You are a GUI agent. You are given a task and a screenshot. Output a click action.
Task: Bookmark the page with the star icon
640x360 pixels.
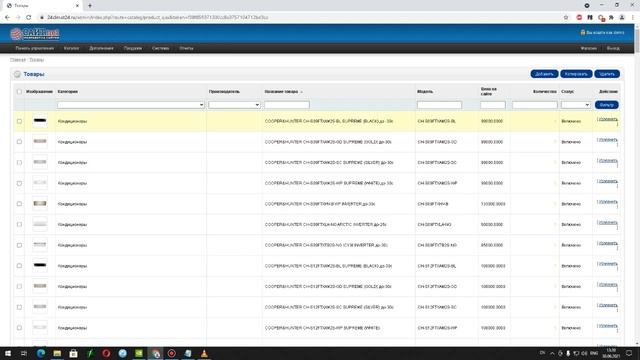566,18
